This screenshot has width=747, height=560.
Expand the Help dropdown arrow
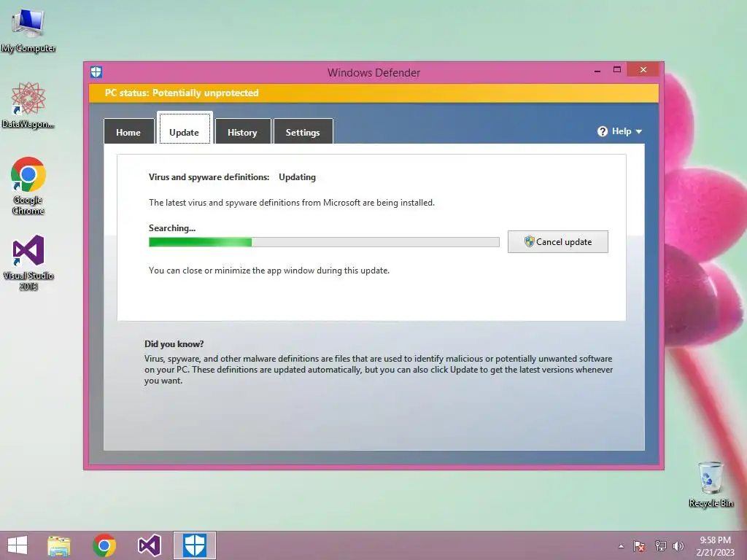click(x=639, y=131)
